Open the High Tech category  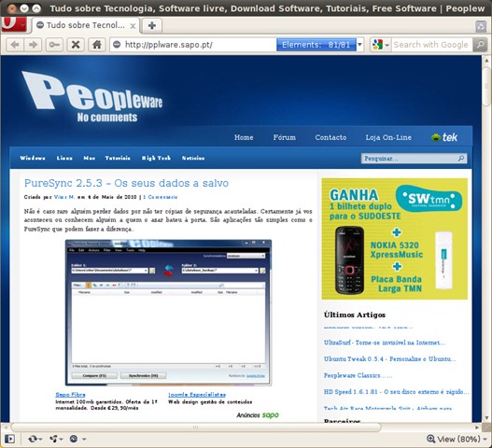[x=156, y=158]
